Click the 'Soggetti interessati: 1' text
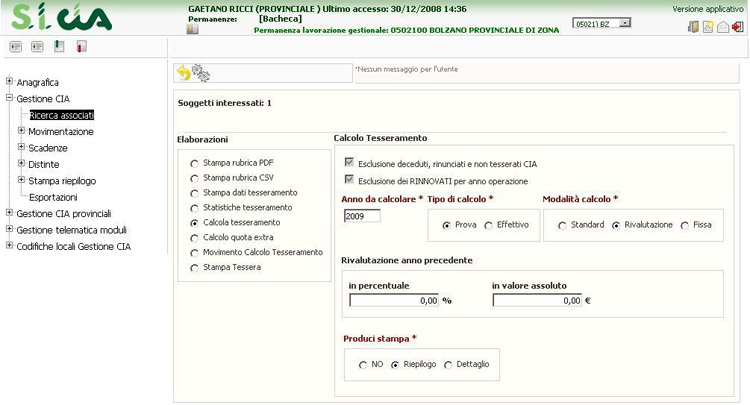 (224, 103)
